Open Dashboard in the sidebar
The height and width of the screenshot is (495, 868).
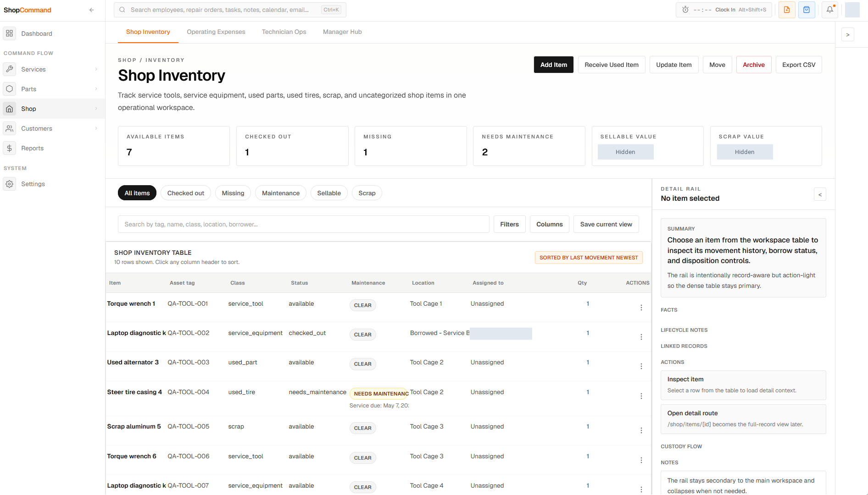click(53, 33)
